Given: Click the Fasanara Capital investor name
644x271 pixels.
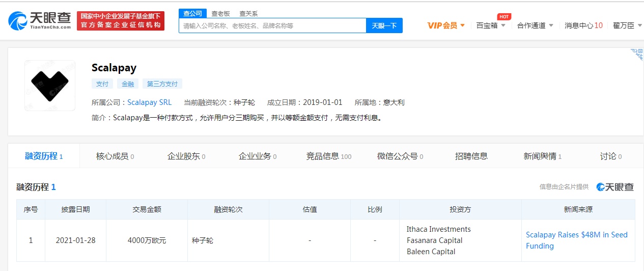Looking at the screenshot, I should pos(435,240).
